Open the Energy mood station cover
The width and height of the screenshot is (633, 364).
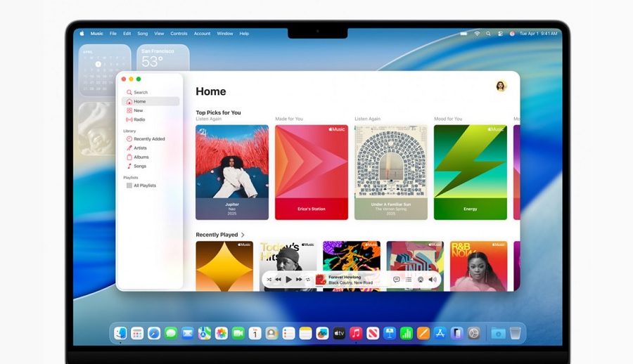tap(471, 172)
